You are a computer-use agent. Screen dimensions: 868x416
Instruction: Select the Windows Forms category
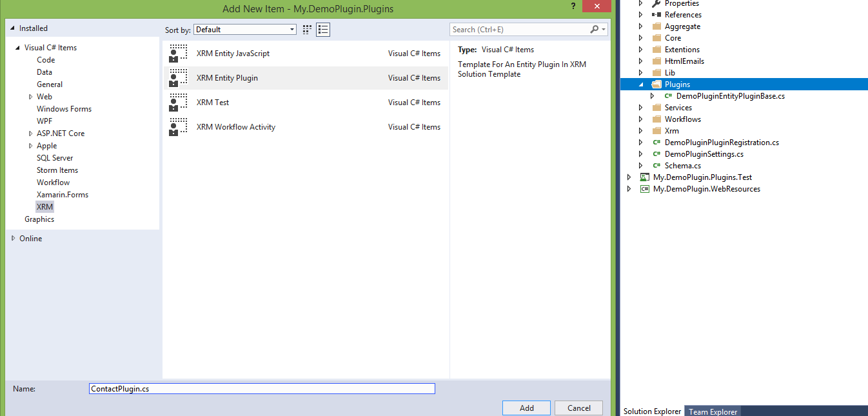click(x=64, y=109)
